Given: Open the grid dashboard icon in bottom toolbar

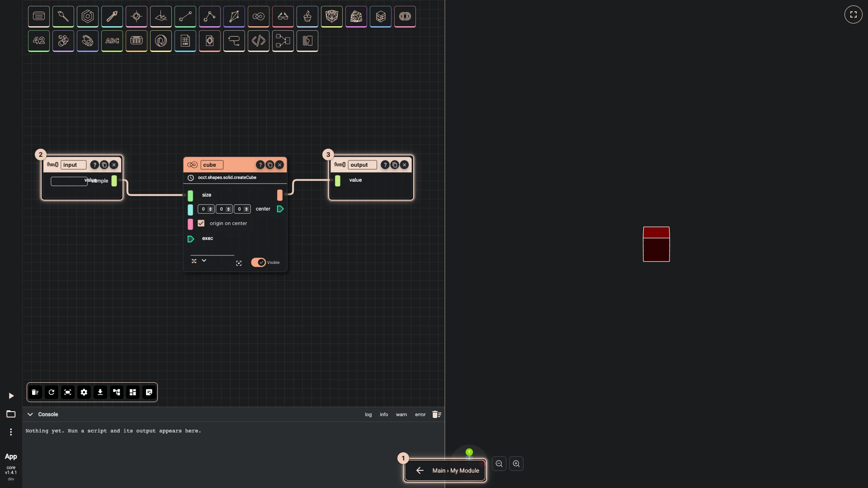Looking at the screenshot, I should coord(133,392).
